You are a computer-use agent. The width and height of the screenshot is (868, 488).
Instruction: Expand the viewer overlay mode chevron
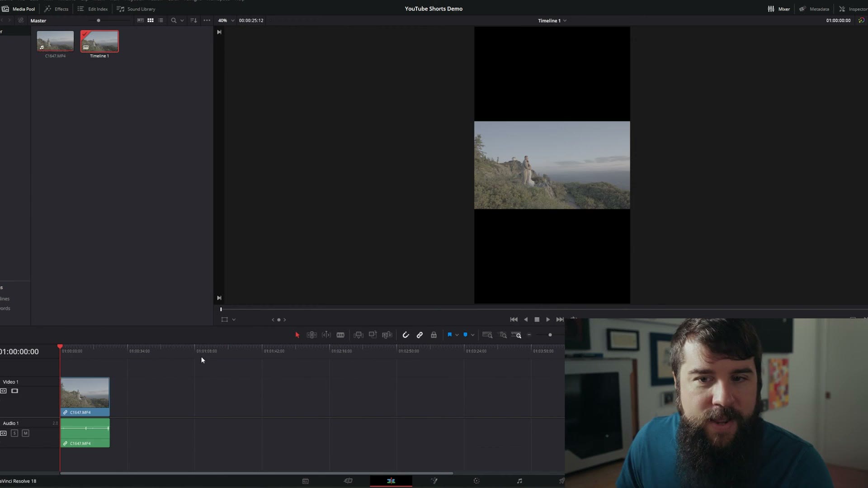tap(234, 319)
